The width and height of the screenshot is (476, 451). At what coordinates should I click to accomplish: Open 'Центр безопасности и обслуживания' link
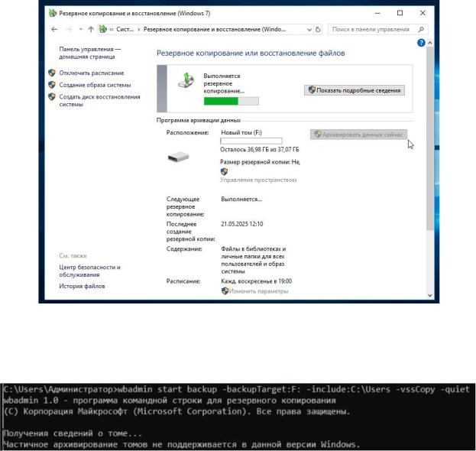(x=89, y=271)
